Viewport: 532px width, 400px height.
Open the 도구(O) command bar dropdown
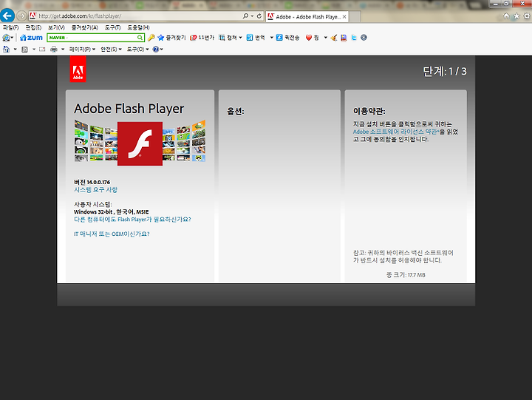click(137, 50)
